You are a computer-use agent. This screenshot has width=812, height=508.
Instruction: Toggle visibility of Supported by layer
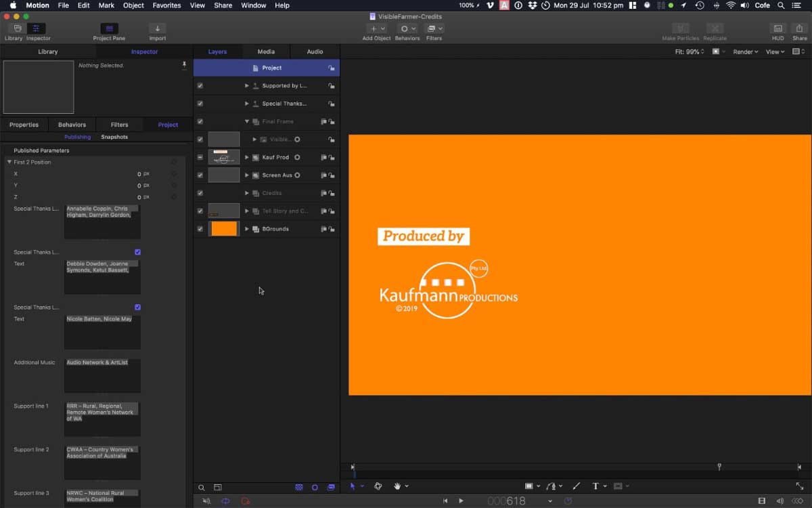(200, 86)
